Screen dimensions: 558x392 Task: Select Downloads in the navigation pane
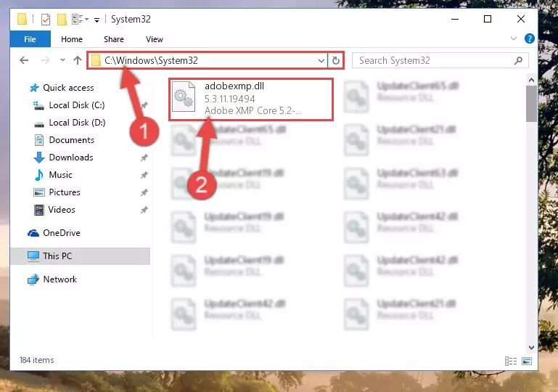click(71, 158)
